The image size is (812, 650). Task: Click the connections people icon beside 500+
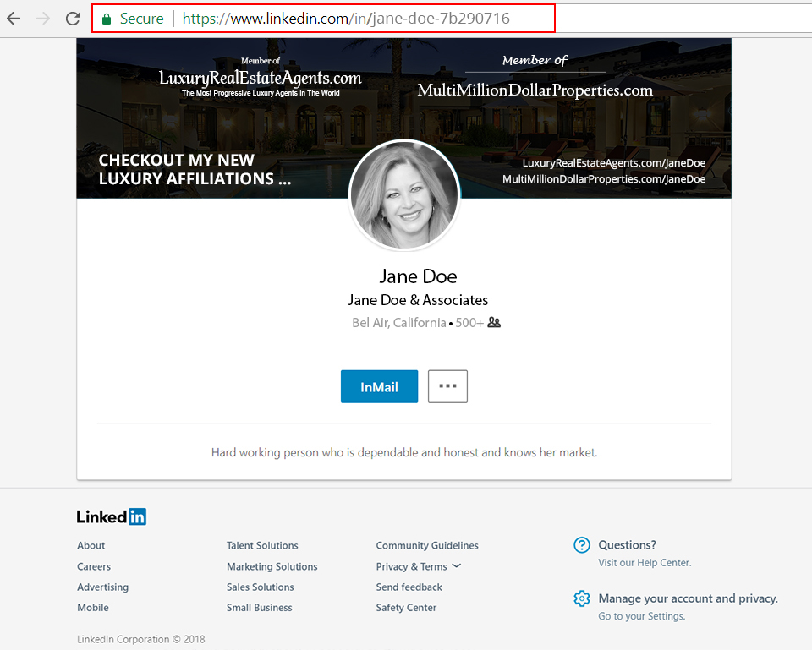494,322
